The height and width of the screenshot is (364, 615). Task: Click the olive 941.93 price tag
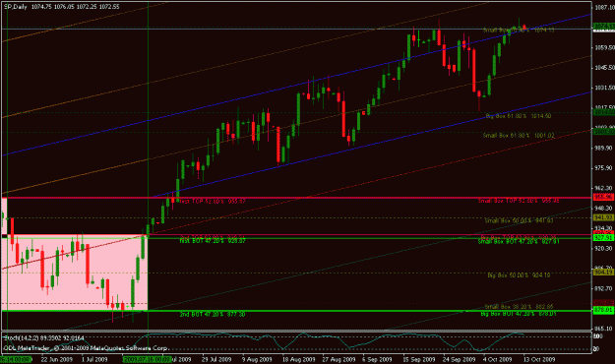pyautogui.click(x=603, y=217)
